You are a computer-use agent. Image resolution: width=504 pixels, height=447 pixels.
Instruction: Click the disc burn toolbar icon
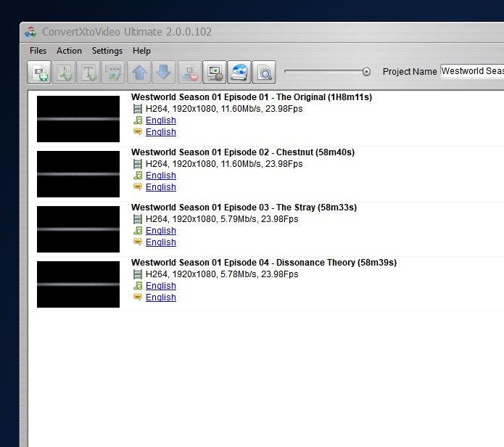click(239, 73)
